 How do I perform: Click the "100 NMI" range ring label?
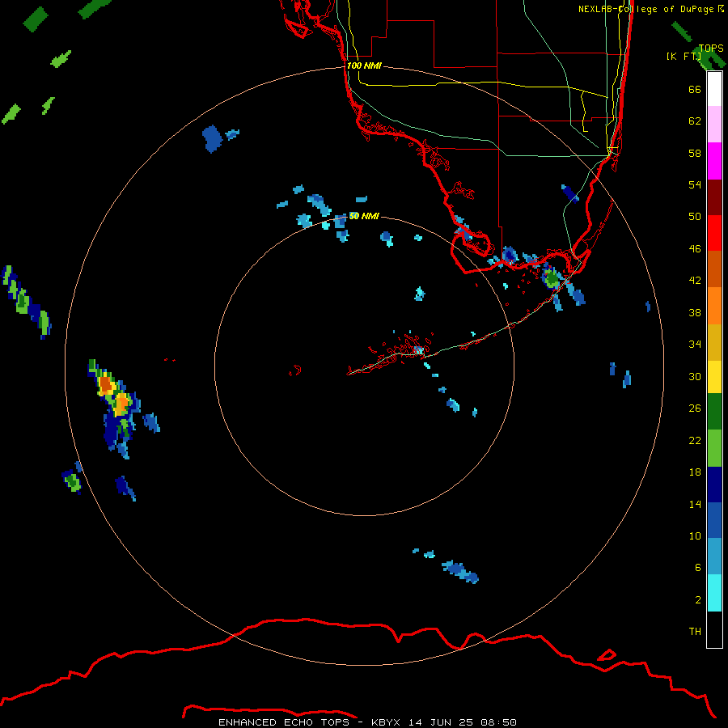click(x=364, y=66)
